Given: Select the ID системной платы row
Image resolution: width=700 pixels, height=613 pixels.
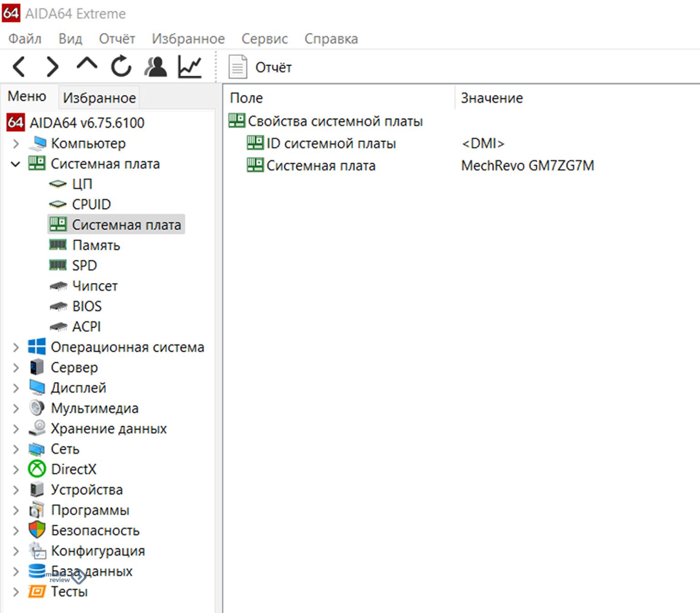Looking at the screenshot, I should coord(331,144).
